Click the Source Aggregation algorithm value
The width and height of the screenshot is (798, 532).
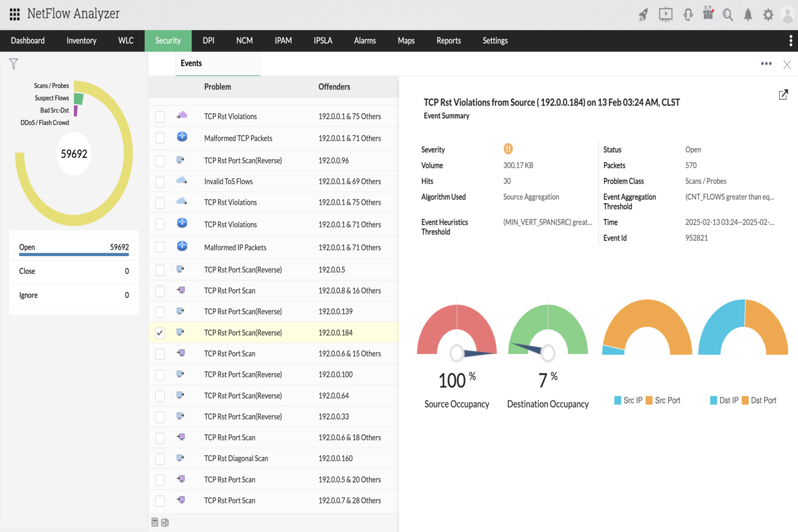(531, 197)
